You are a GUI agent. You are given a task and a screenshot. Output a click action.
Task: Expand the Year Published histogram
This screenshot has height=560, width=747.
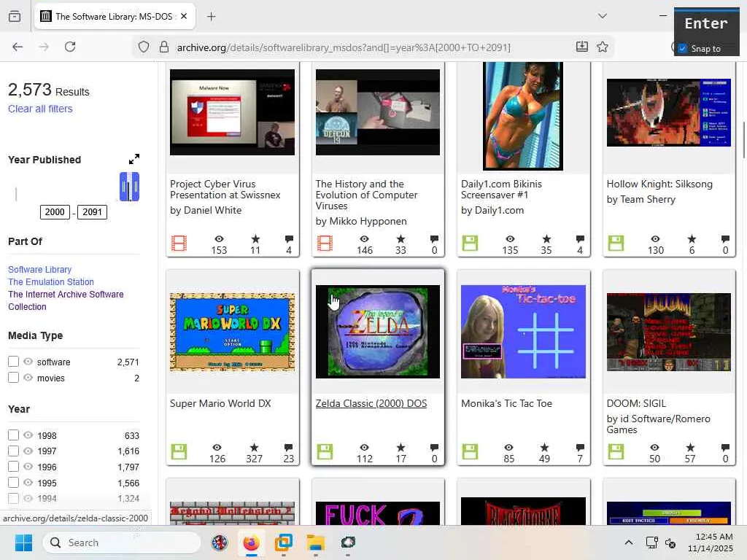tap(134, 159)
